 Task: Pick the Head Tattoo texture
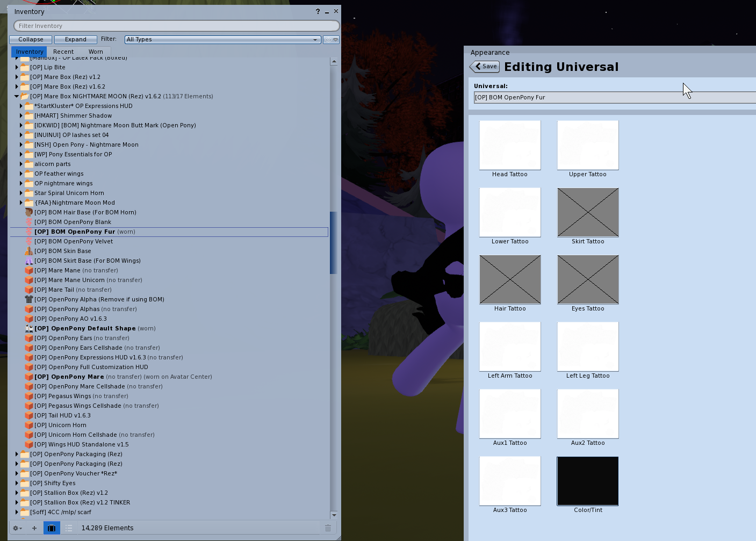(510, 145)
